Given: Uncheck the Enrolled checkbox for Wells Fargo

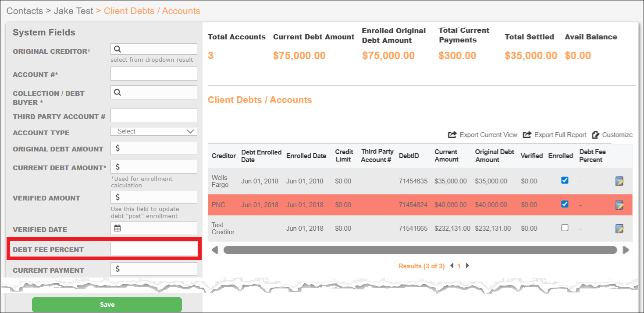Looking at the screenshot, I should (565, 180).
